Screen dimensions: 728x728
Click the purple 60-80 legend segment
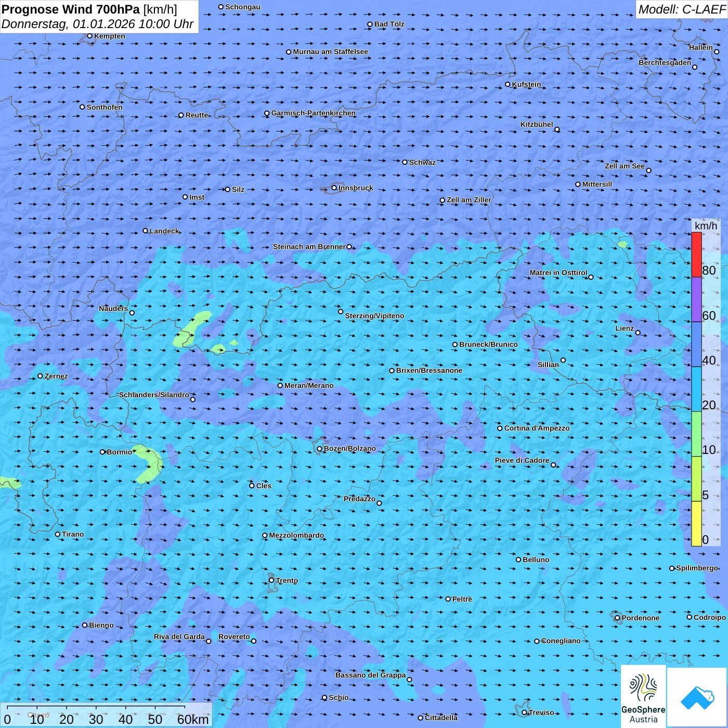[696, 300]
